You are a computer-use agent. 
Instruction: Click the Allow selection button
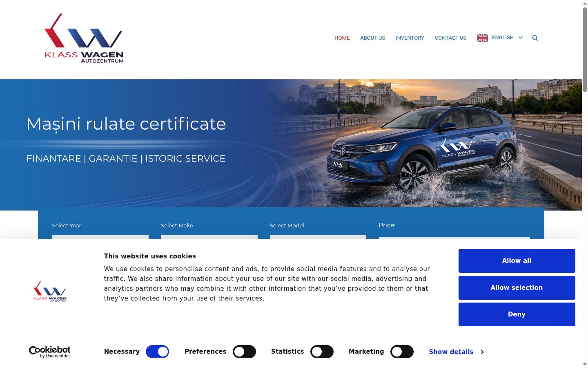517,288
